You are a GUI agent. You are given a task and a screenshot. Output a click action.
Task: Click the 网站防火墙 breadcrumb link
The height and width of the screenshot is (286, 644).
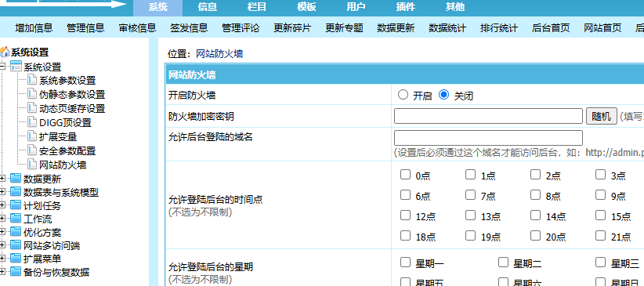(x=219, y=54)
